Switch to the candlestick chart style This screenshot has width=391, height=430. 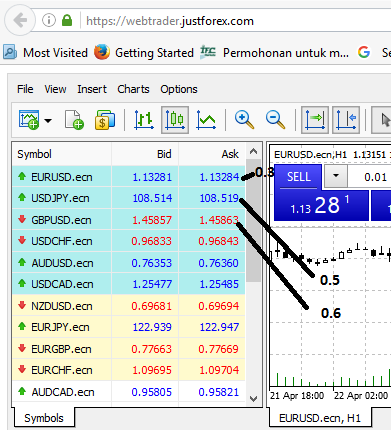[175, 120]
